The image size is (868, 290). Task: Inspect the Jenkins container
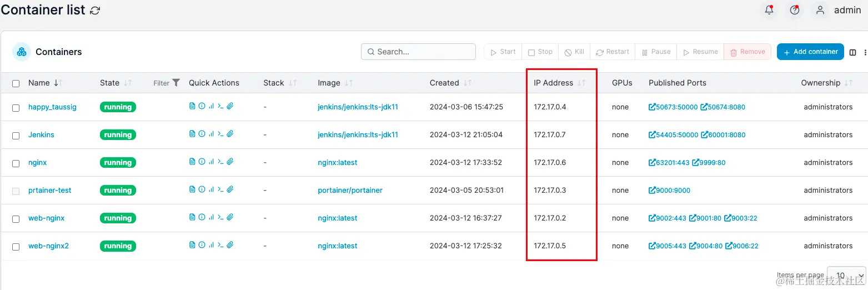click(x=202, y=134)
